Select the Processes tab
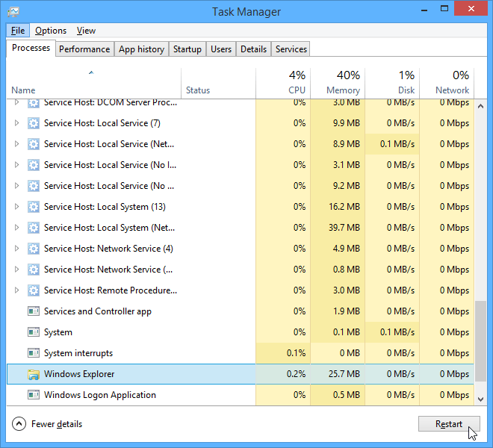Viewport: 493px width, 448px height. pos(31,48)
